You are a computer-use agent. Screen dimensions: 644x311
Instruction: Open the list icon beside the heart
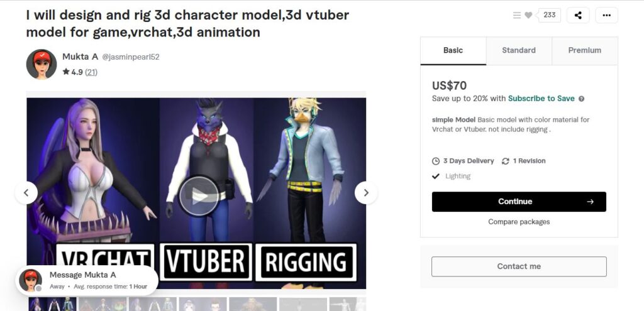(517, 15)
